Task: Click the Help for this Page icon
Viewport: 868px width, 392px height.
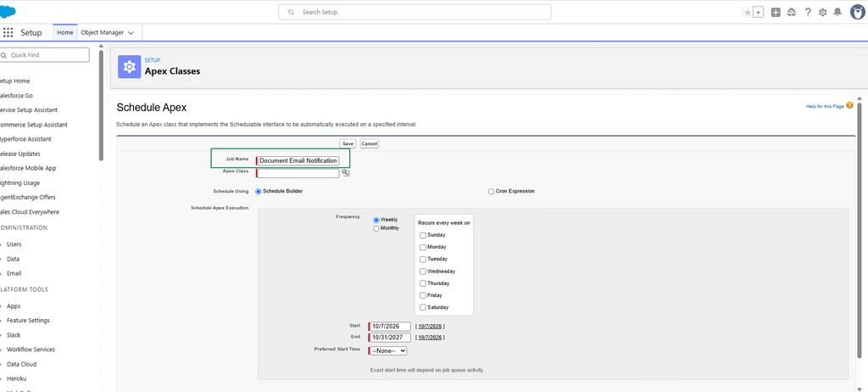Action: [x=849, y=105]
